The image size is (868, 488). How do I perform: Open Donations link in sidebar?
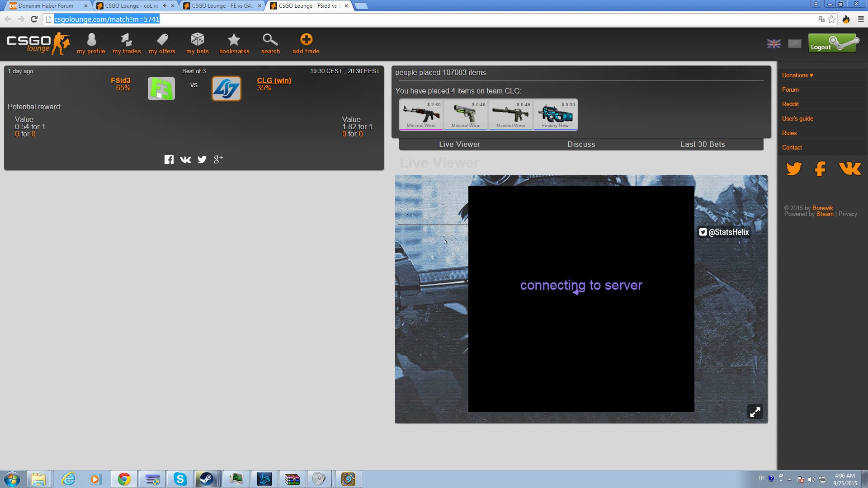click(x=797, y=75)
